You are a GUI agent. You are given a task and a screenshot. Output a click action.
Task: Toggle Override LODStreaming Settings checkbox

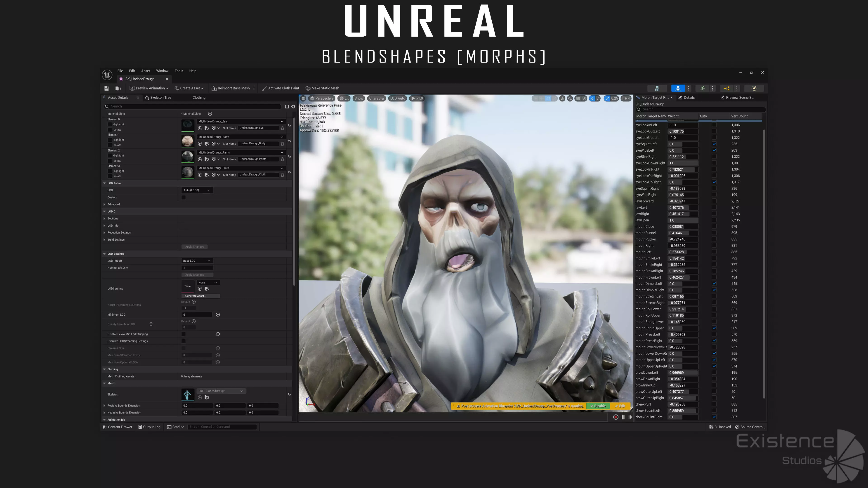(184, 341)
